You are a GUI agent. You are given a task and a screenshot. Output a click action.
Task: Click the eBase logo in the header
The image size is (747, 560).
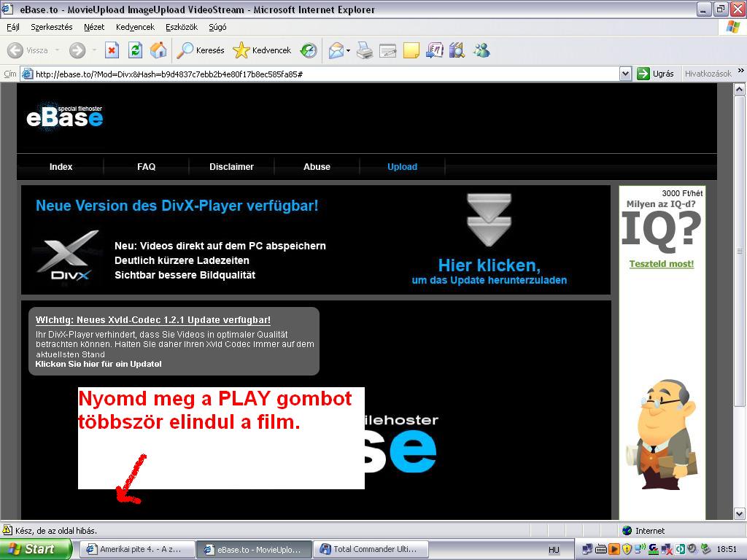click(64, 116)
